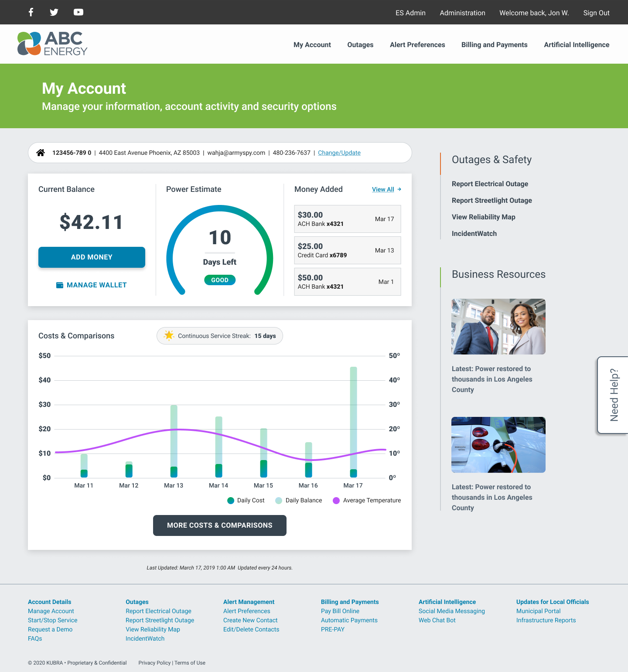Click Municipal Portal footer link
628x672 pixels.
[x=539, y=611]
